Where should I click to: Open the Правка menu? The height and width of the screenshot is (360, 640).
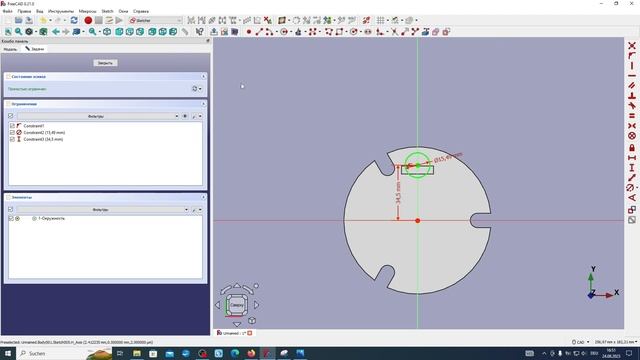click(24, 11)
